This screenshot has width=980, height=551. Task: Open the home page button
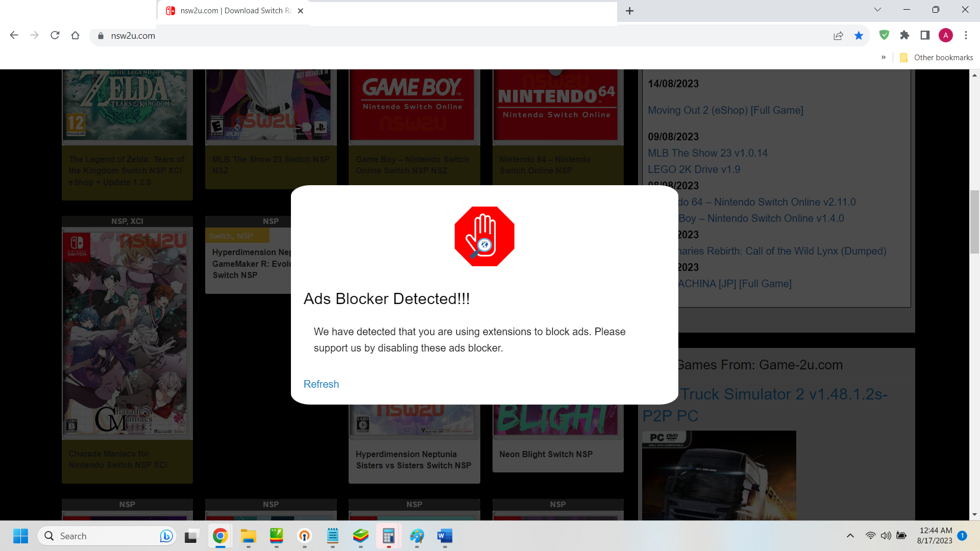75,35
